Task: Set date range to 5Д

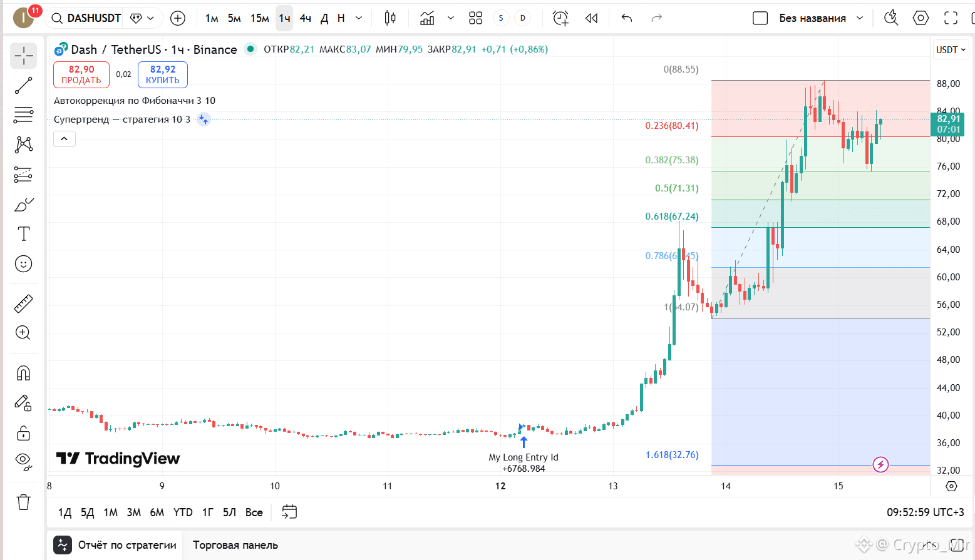Action: 87,512
